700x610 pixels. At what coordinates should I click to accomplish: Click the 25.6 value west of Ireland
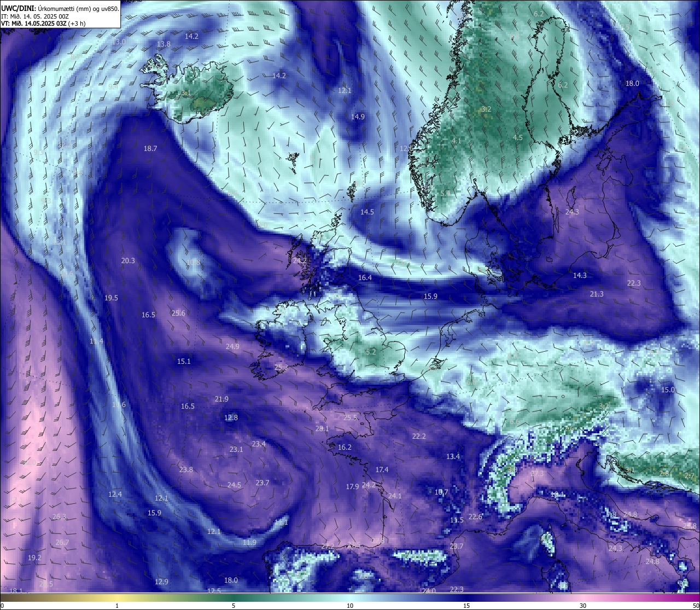tap(178, 313)
